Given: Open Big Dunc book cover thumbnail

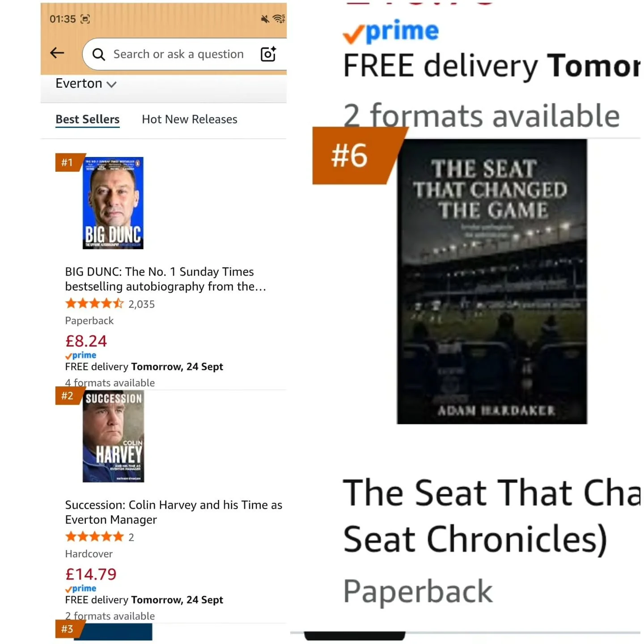Looking at the screenshot, I should point(113,203).
